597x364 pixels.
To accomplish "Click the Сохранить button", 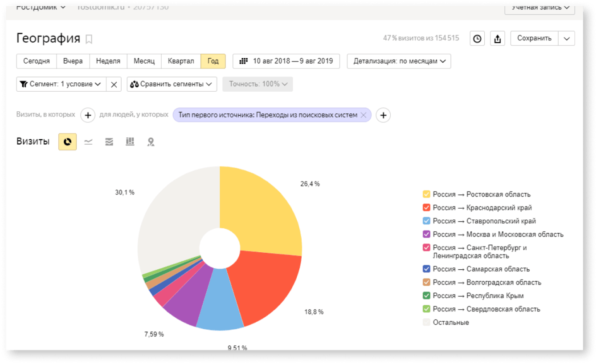I will click(x=534, y=38).
